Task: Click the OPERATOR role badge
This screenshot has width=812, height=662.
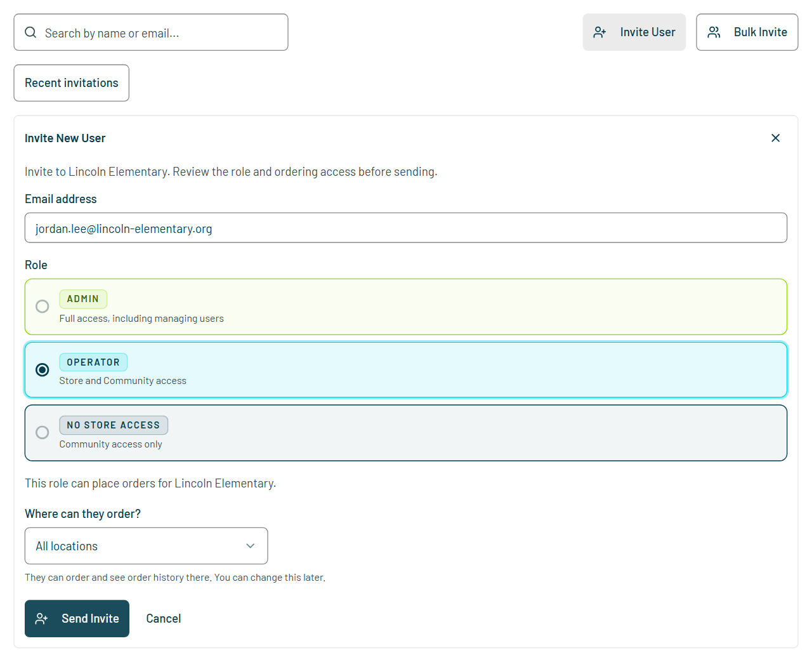Action: [93, 362]
